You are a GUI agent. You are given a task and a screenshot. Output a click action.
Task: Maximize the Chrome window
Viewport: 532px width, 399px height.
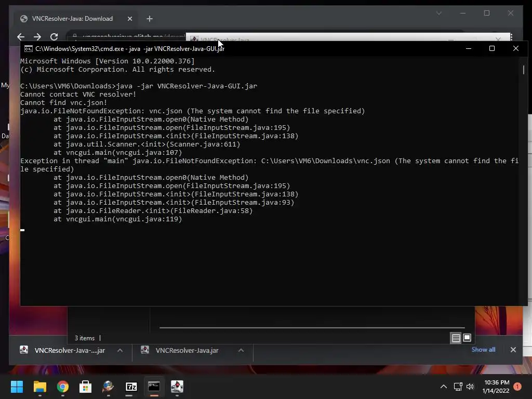click(487, 13)
